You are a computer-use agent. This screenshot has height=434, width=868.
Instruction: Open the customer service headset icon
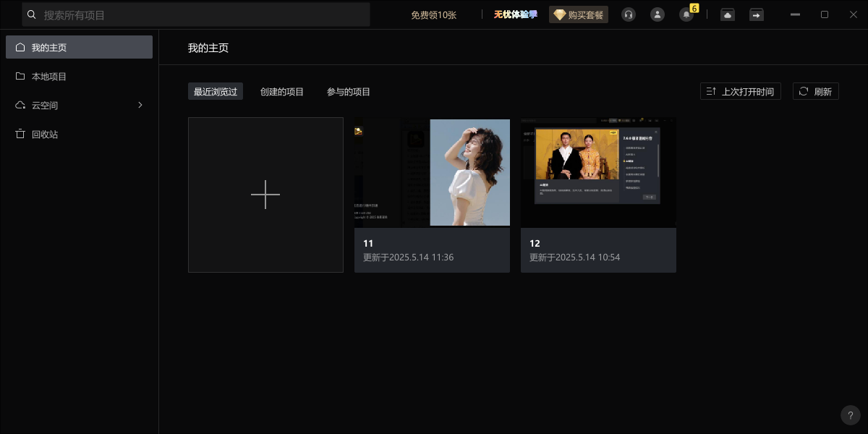pos(628,14)
